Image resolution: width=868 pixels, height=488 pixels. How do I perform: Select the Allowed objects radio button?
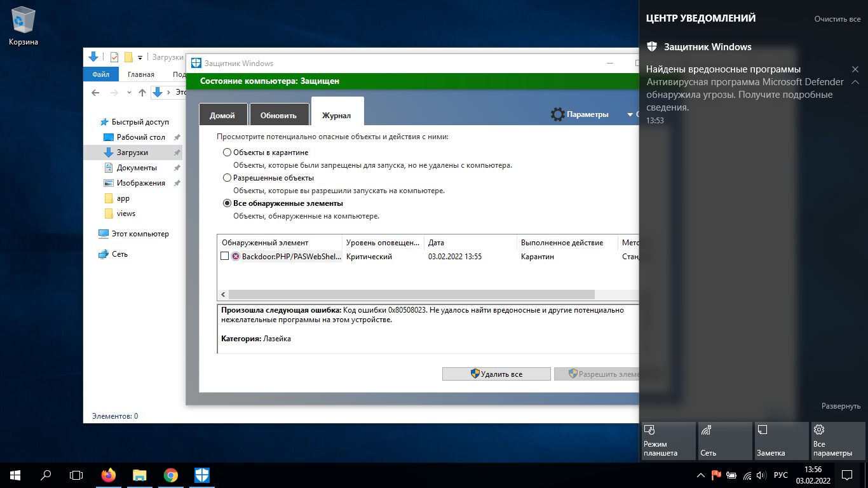point(227,178)
